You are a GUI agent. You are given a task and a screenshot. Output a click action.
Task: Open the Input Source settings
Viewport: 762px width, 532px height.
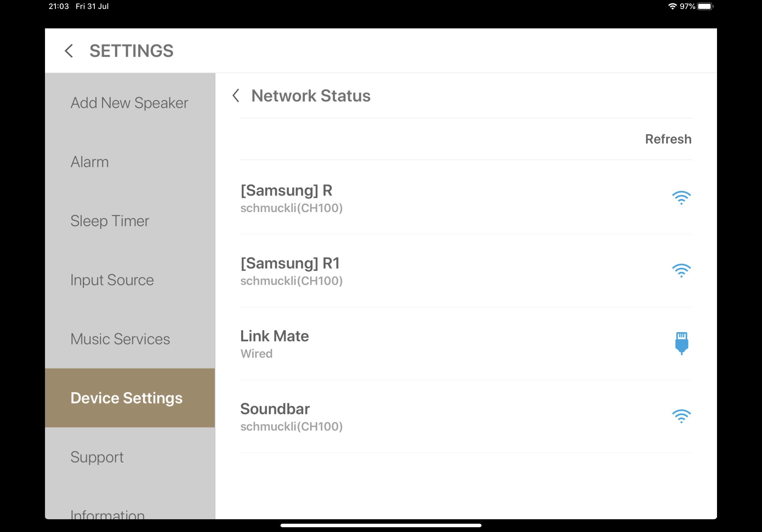pos(112,280)
